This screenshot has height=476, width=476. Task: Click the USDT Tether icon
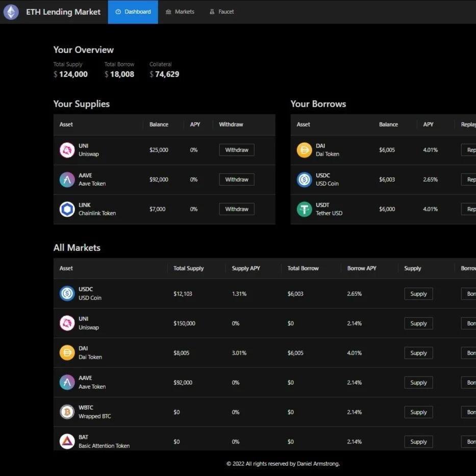[x=304, y=209]
